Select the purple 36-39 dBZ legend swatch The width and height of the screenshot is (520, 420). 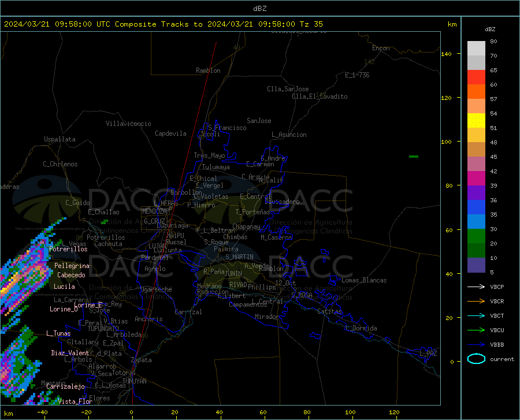tap(476, 193)
